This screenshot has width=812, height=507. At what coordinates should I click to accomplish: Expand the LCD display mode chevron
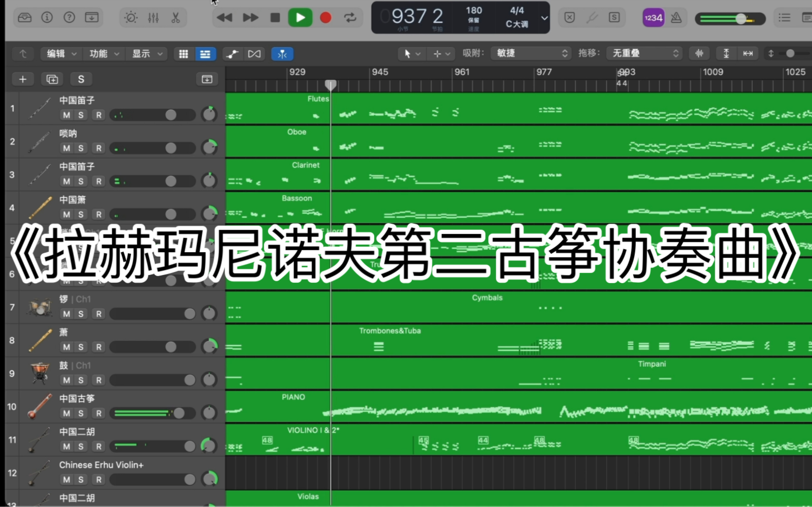[x=544, y=18]
